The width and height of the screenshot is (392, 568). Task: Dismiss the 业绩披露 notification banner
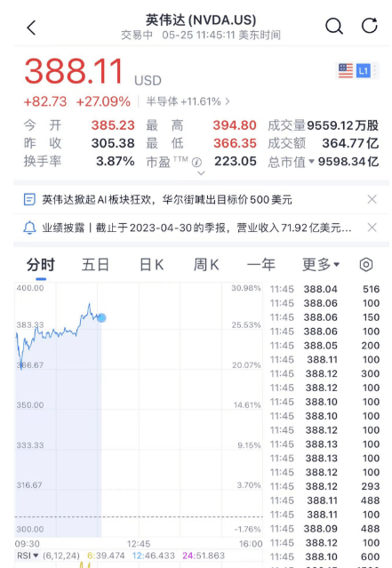point(372,228)
